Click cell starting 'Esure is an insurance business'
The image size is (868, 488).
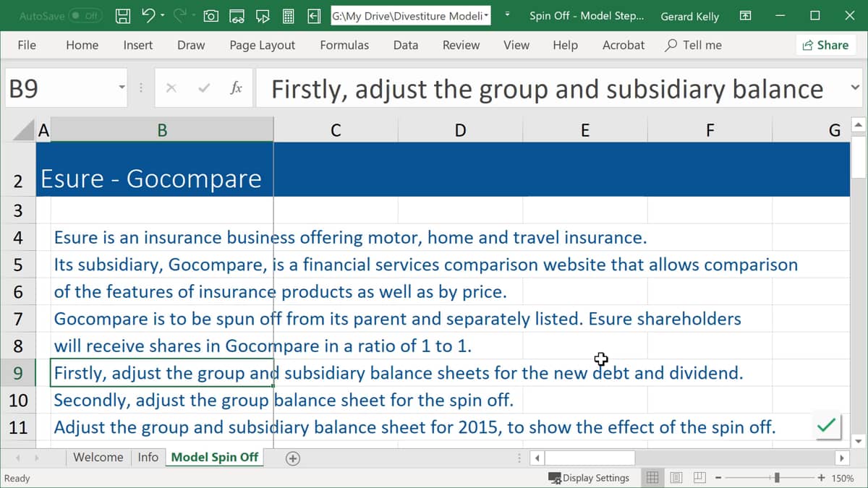(x=162, y=237)
